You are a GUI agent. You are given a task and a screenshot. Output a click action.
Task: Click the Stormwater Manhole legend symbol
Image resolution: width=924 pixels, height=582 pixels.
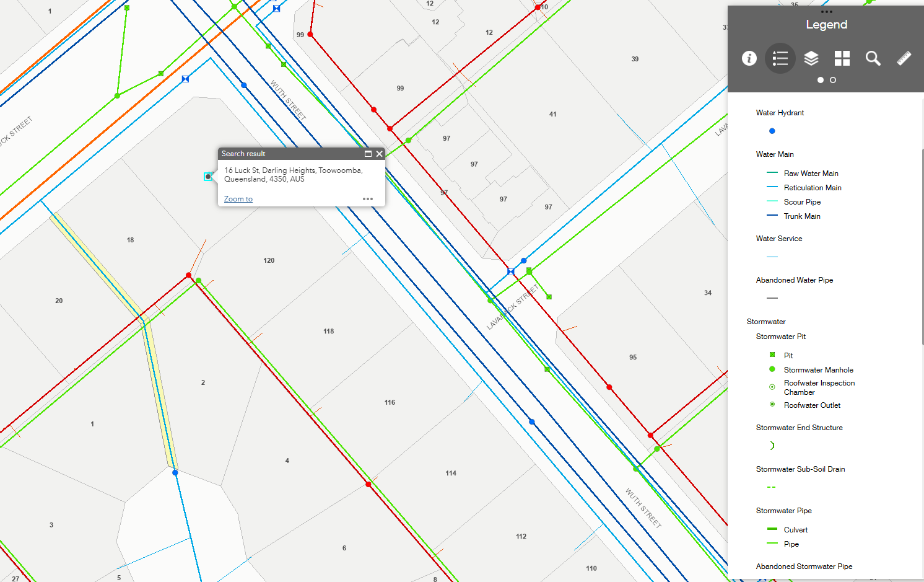pos(772,369)
